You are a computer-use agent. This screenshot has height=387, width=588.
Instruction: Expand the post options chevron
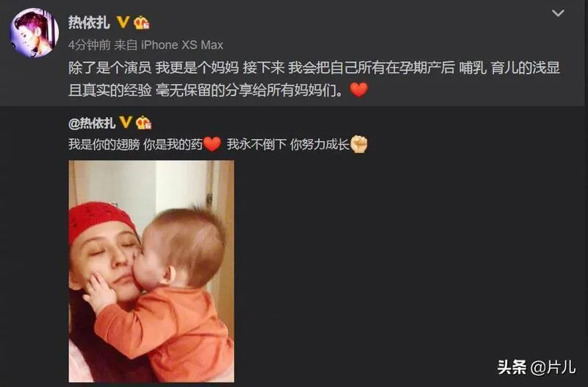[x=558, y=13]
